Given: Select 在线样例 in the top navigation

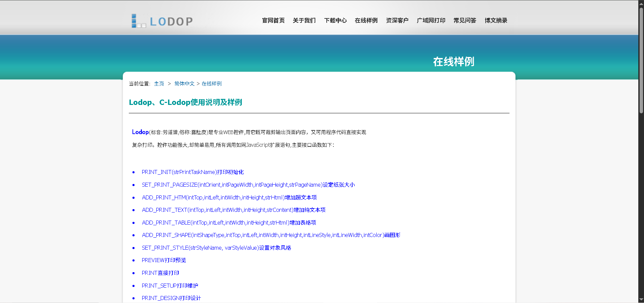Looking at the screenshot, I should pos(366,20).
